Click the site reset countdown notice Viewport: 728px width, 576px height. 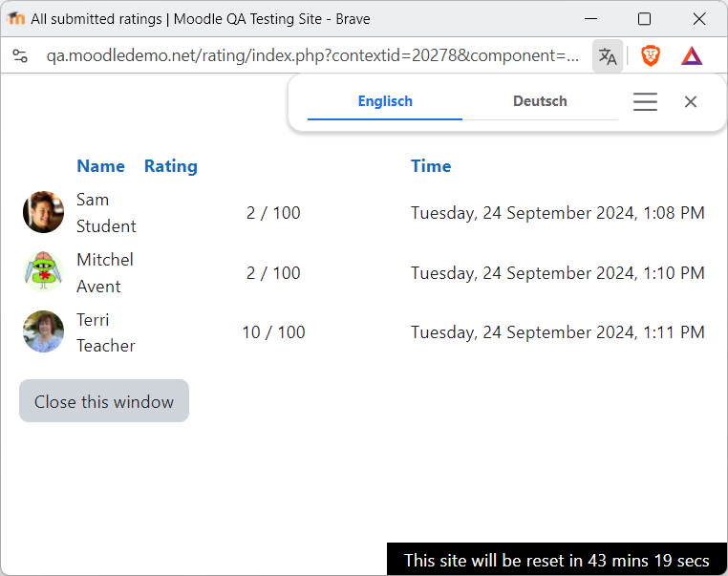click(x=557, y=560)
